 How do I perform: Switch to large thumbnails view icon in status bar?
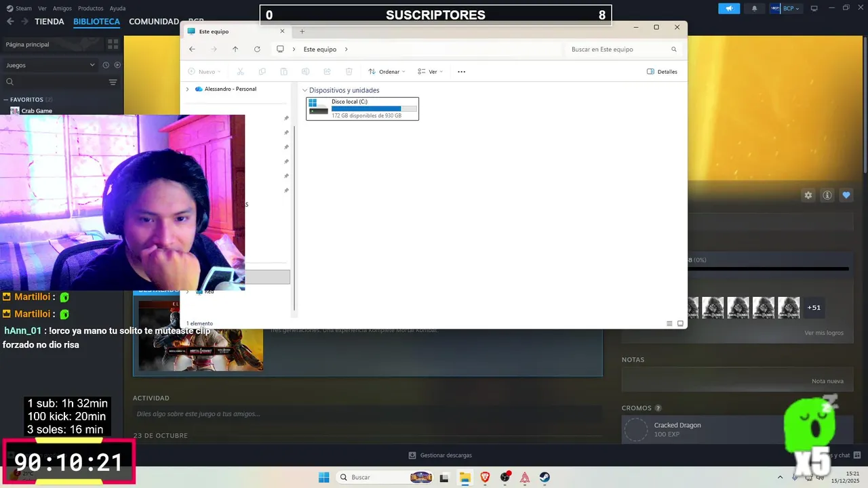pos(680,324)
